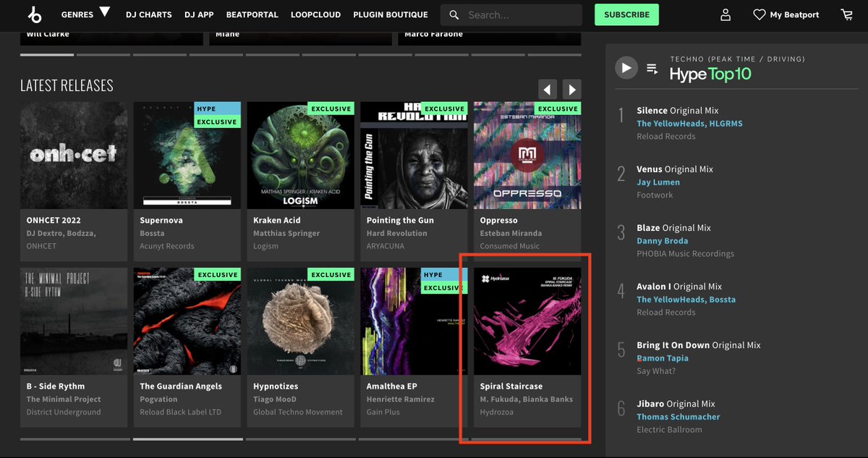The width and height of the screenshot is (868, 458).
Task: Click the Supernova title link
Action: click(161, 220)
